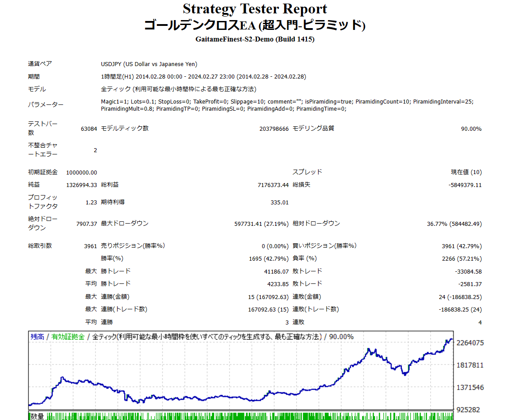Click the 連敗(トレード数) label
Image resolution: width=521 pixels, height=420 pixels.
click(x=315, y=309)
